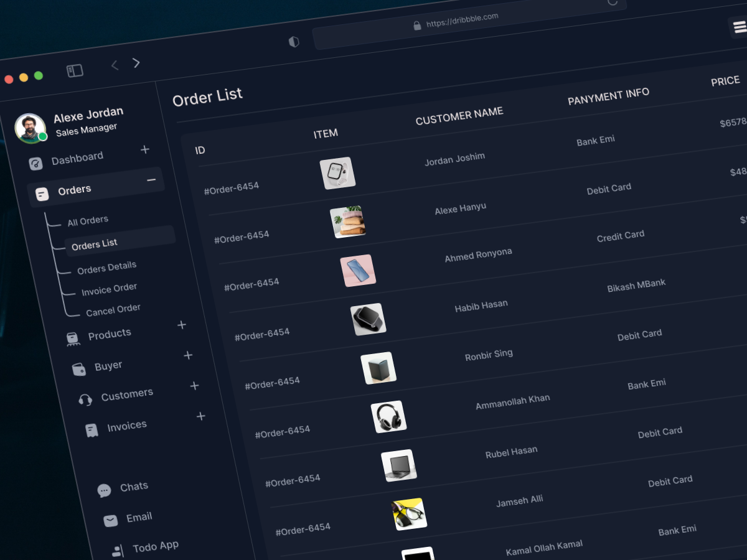Click customer name Ahmed Ronyona

pos(478,255)
